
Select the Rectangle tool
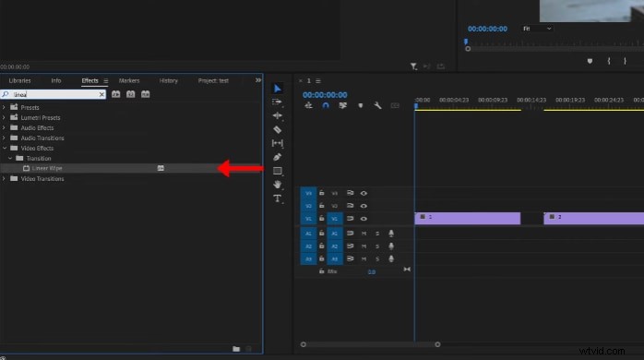278,171
